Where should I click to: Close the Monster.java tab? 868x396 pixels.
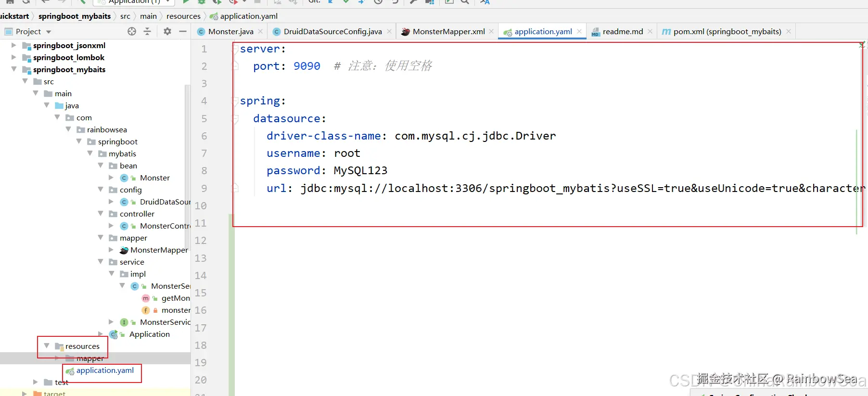[x=261, y=31]
